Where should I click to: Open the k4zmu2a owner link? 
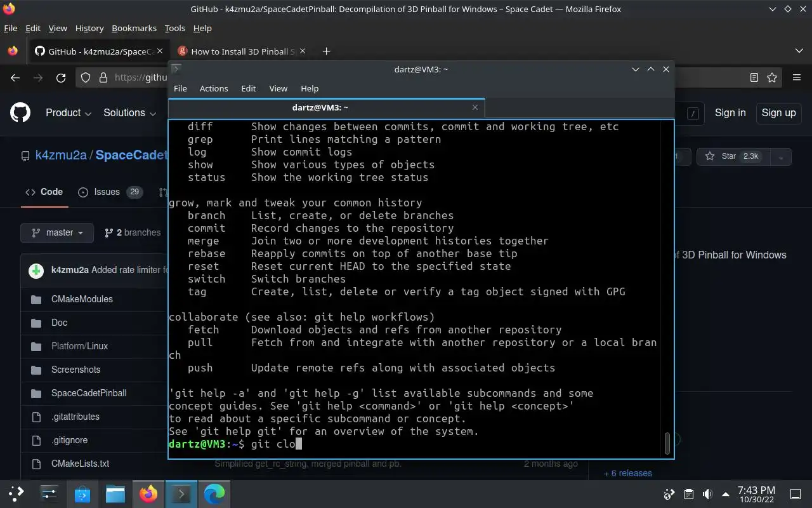61,156
